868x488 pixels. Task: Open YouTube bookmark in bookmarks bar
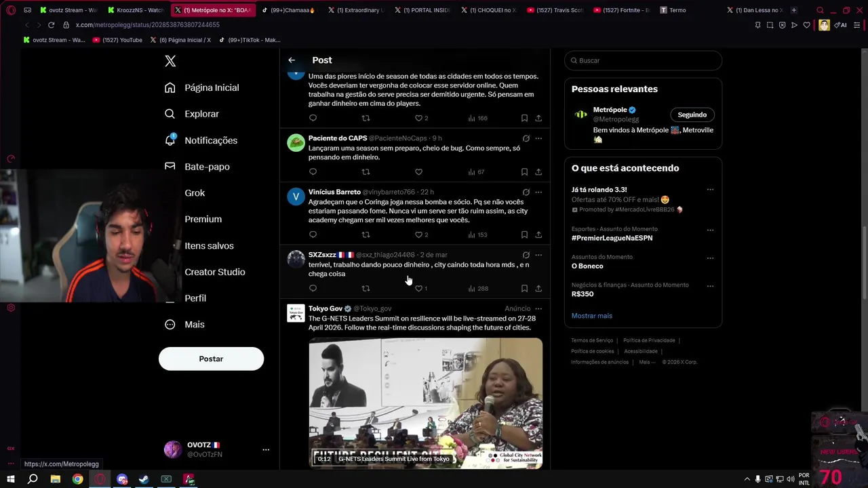[117, 40]
